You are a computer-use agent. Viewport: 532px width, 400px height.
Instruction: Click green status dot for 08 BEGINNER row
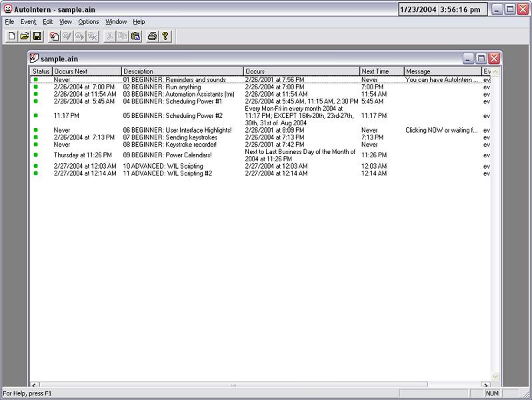[x=36, y=144]
